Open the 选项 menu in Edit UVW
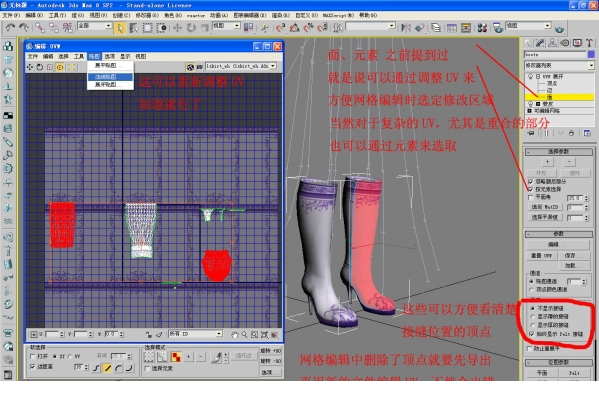Screen dimensions: 599x396 tap(110, 57)
